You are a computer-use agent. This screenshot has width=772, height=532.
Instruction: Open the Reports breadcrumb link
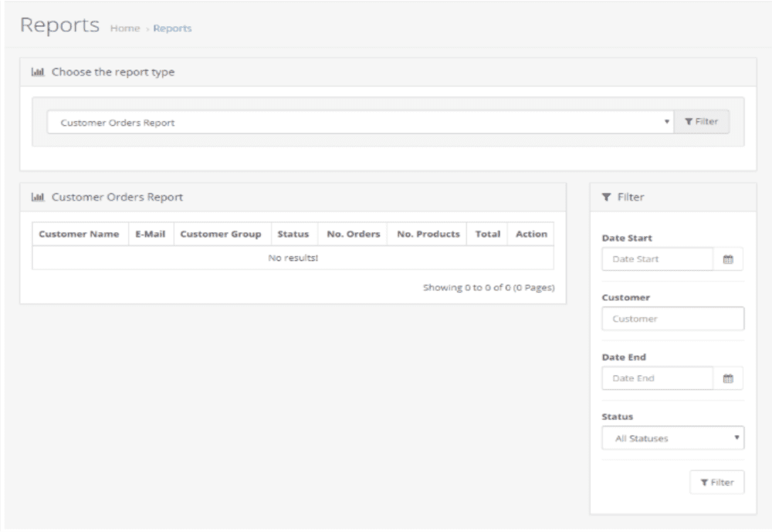(x=172, y=29)
